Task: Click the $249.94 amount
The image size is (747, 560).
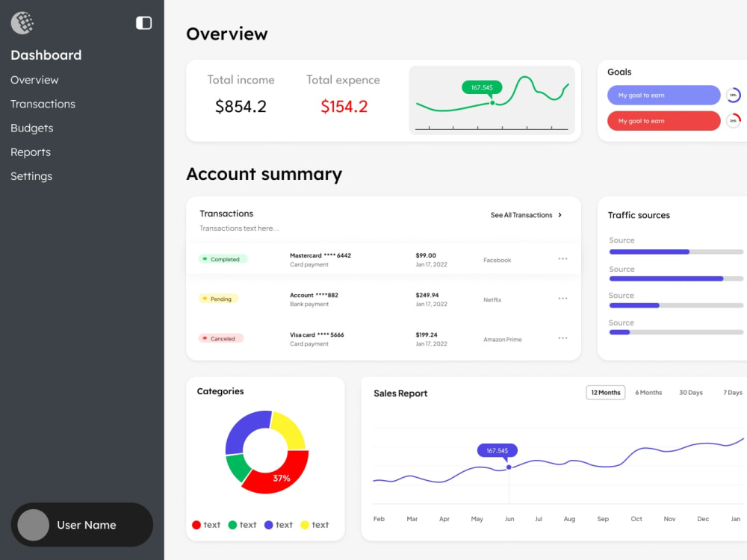Action: coord(427,295)
